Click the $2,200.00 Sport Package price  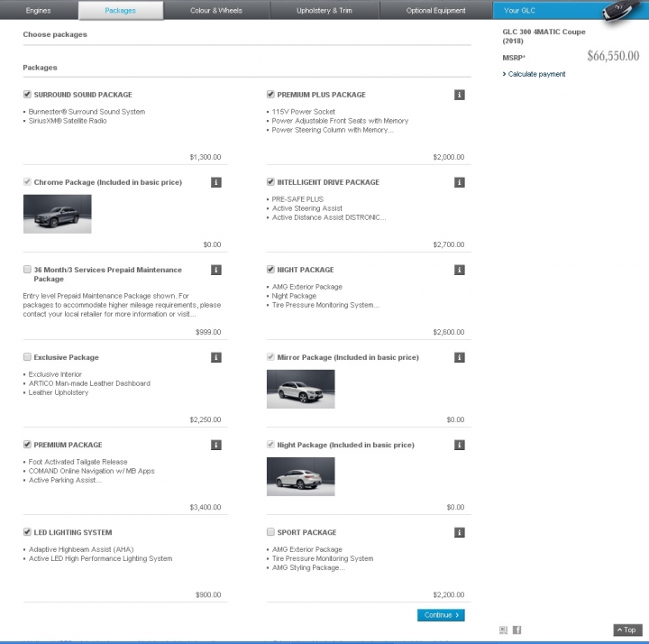[449, 594]
